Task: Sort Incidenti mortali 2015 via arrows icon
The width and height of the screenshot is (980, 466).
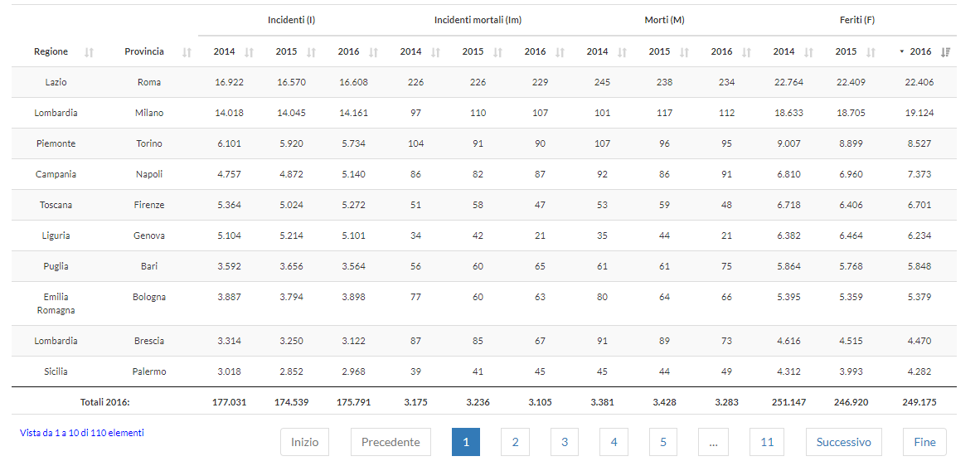Action: (497, 52)
